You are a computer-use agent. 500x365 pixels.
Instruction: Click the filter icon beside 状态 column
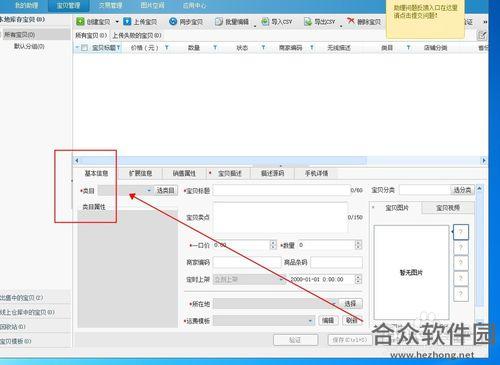(263, 48)
